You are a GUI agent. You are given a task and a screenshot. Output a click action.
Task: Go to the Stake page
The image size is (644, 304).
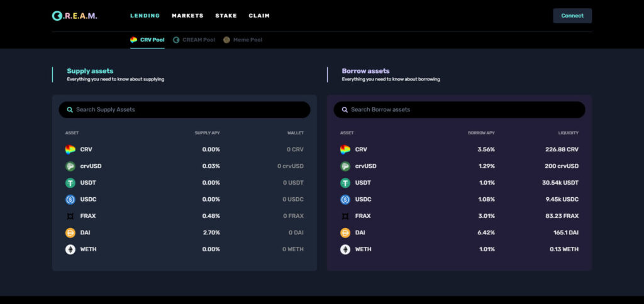coord(226,16)
